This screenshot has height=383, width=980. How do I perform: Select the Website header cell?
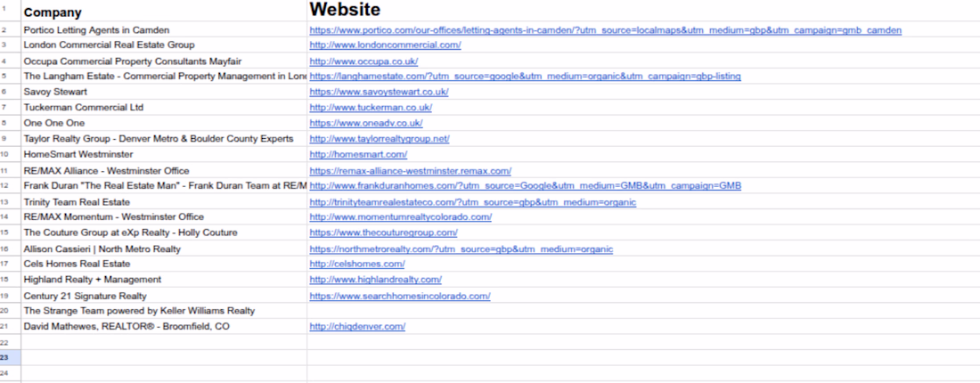(x=644, y=11)
